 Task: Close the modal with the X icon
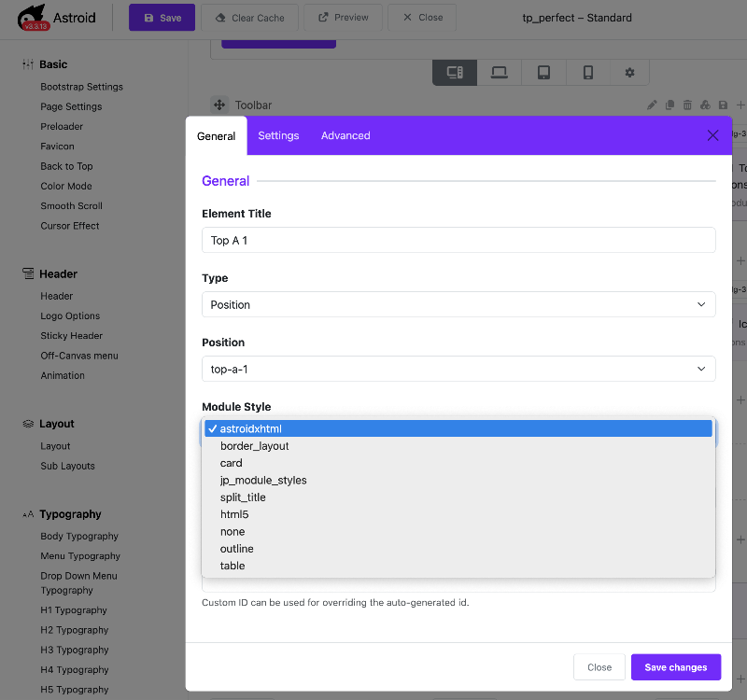712,135
